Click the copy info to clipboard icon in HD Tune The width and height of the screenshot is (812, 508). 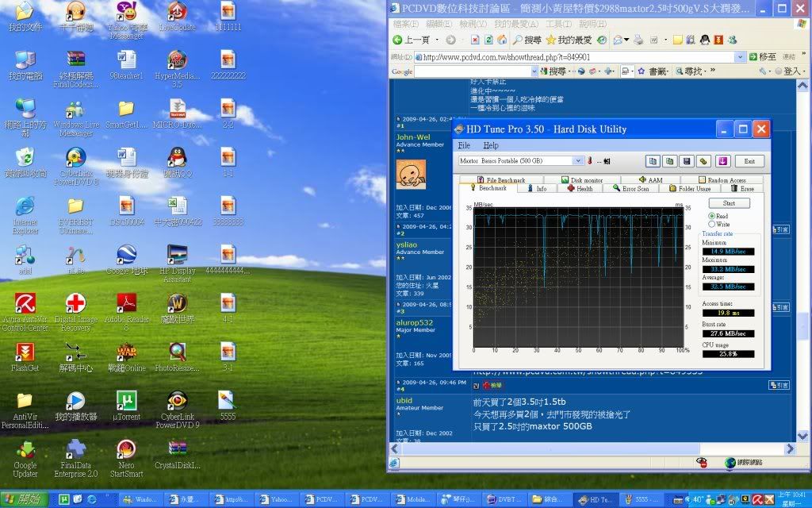[653, 161]
